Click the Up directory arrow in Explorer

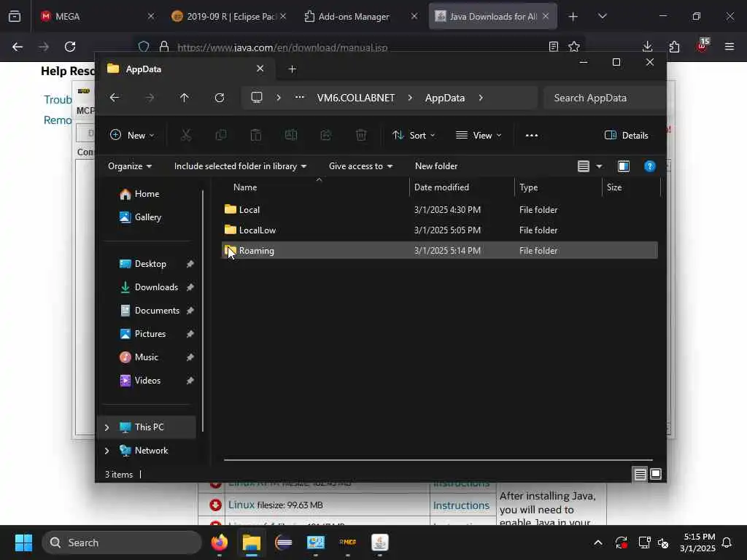(x=185, y=98)
